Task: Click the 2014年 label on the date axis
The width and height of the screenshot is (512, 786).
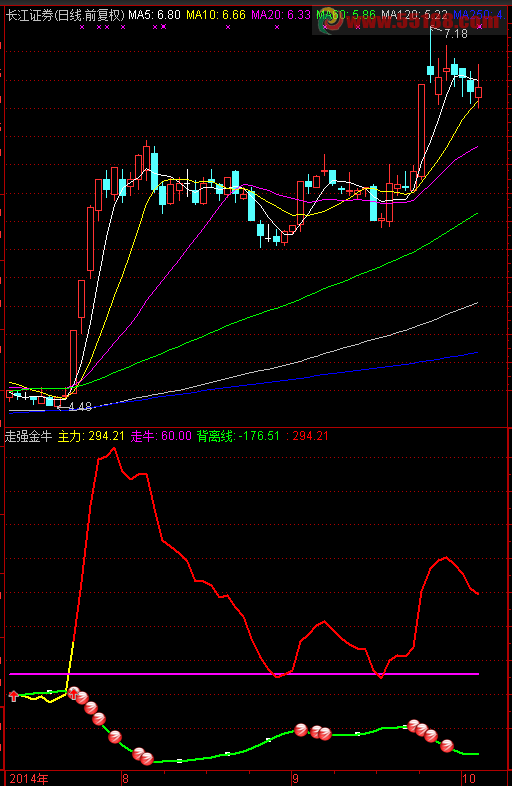Action: tap(29, 779)
